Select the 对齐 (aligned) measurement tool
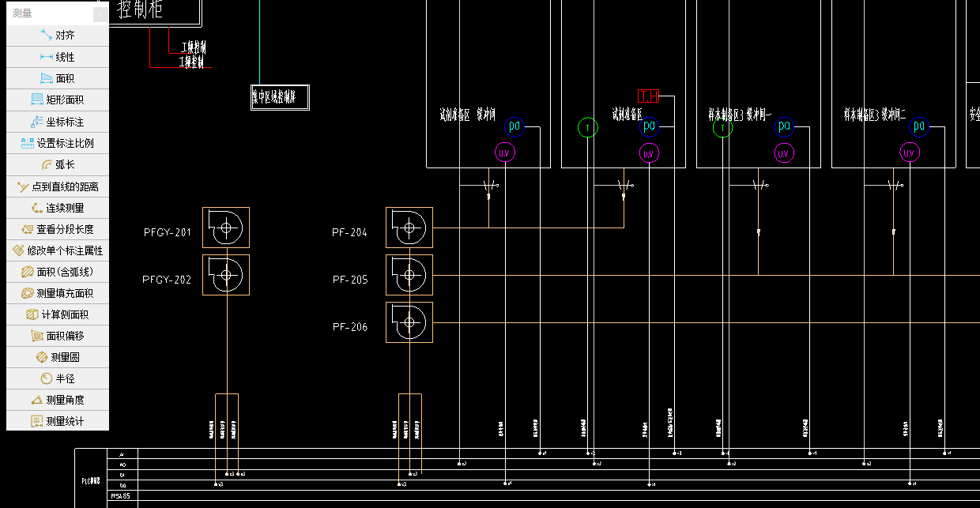The height and width of the screenshot is (508, 980). [57, 36]
